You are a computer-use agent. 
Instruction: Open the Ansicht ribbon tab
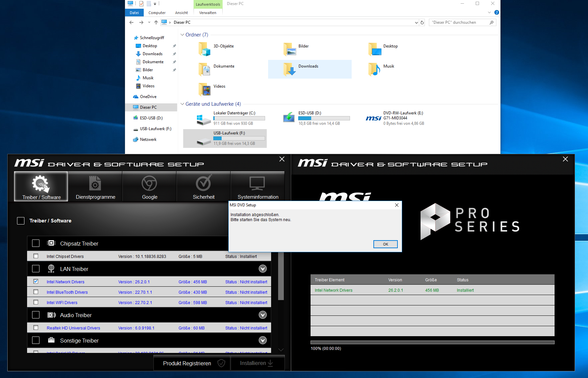pos(182,13)
